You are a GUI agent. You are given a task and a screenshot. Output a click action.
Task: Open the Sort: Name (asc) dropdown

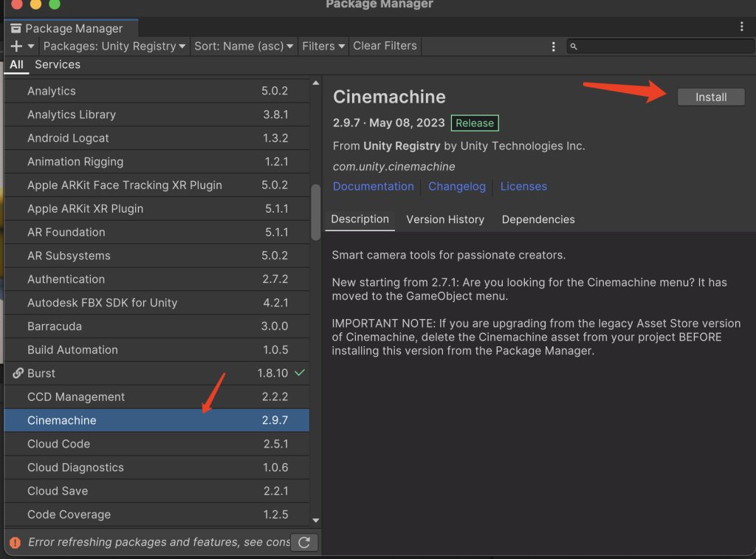[244, 46]
